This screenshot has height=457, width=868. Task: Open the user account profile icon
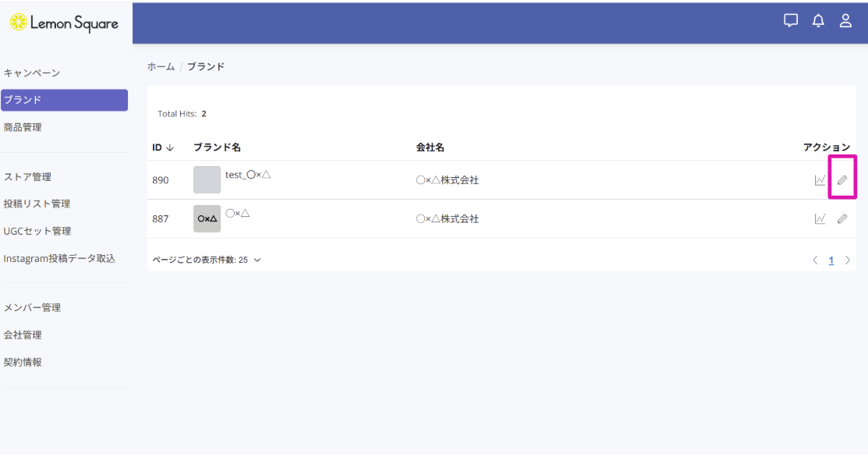tap(845, 21)
